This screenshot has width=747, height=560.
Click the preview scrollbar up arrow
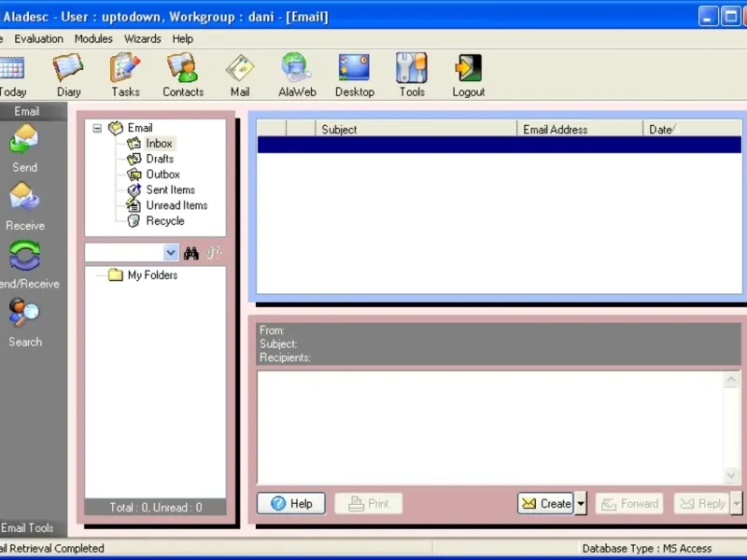tap(731, 379)
